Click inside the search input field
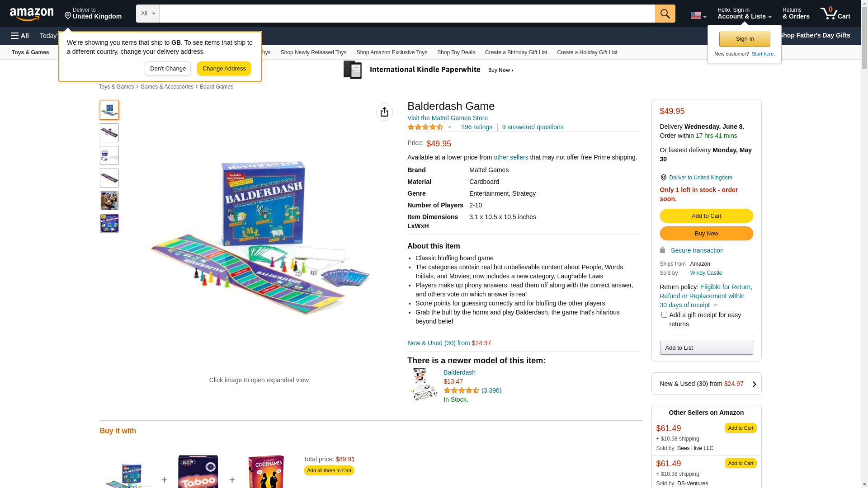The image size is (868, 488). click(x=407, y=14)
